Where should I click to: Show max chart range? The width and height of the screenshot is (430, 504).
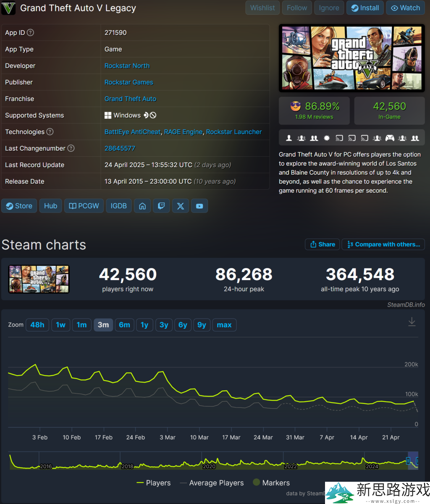point(224,325)
